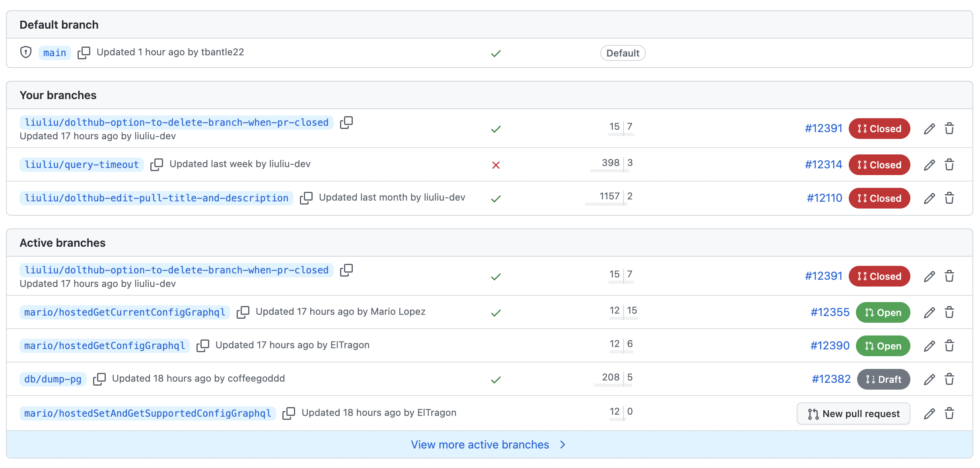Copy db/dump-pg branch name

pos(99,379)
